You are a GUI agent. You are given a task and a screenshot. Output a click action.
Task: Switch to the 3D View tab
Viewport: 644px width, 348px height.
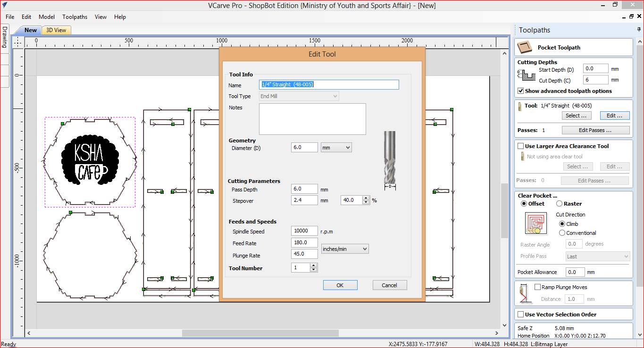coord(56,30)
